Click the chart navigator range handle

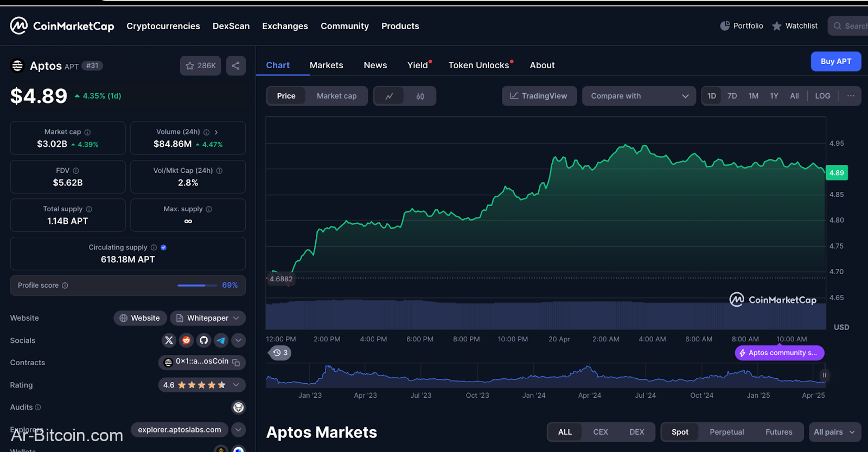(x=824, y=375)
